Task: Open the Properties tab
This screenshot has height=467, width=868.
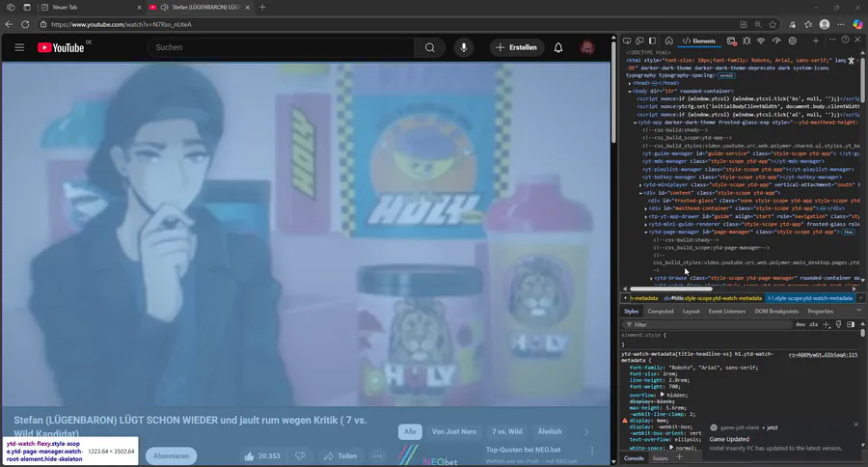Action: pyautogui.click(x=820, y=312)
